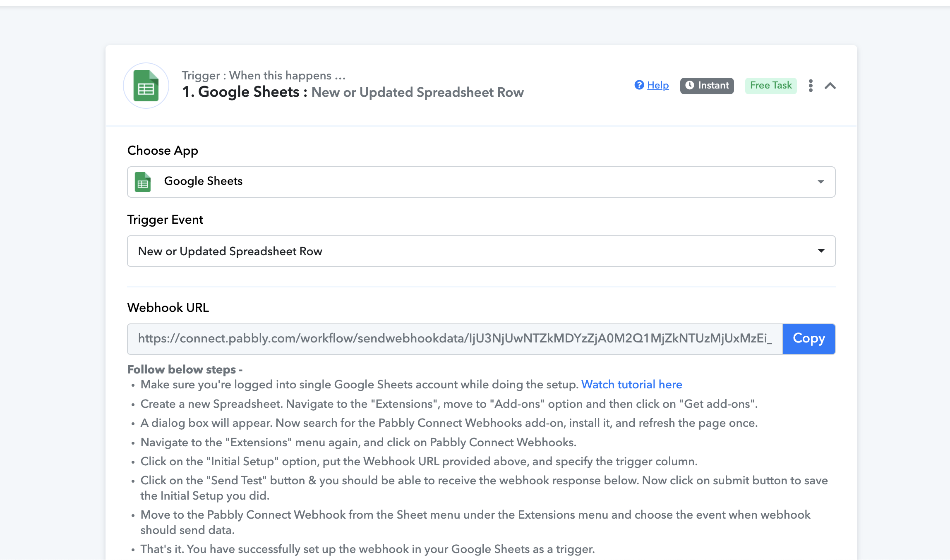
Task: Open the three-dot options menu
Action: [x=811, y=86]
